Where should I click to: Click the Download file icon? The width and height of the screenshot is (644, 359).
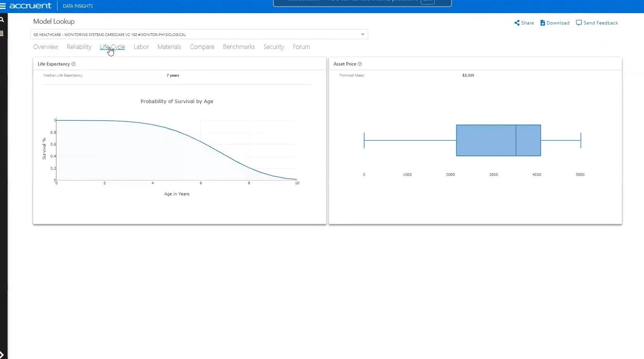[x=542, y=23]
